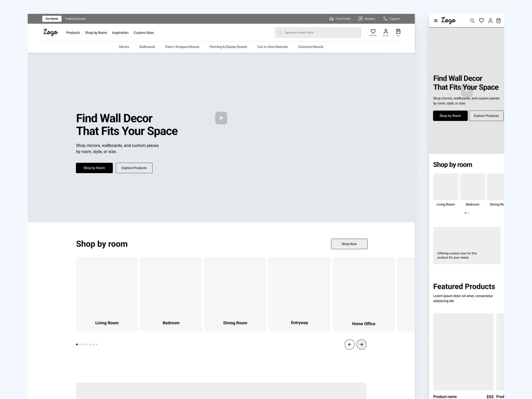Click the mobile shopping bag icon
This screenshot has width=532, height=399.
point(498,21)
